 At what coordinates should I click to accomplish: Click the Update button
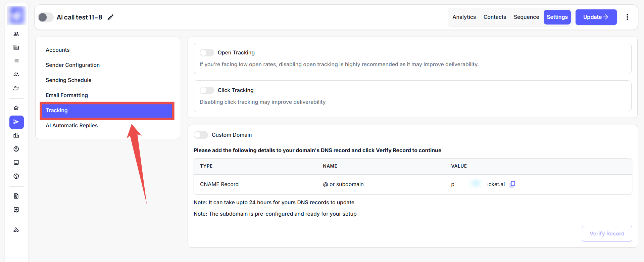[596, 17]
